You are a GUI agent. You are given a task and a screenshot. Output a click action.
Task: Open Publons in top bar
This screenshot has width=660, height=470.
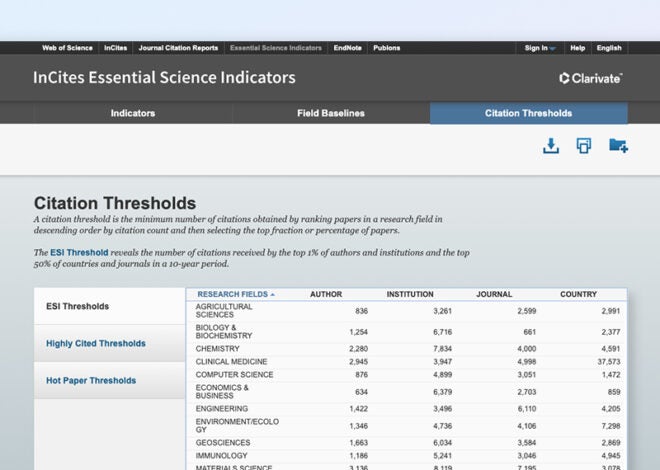coord(386,48)
